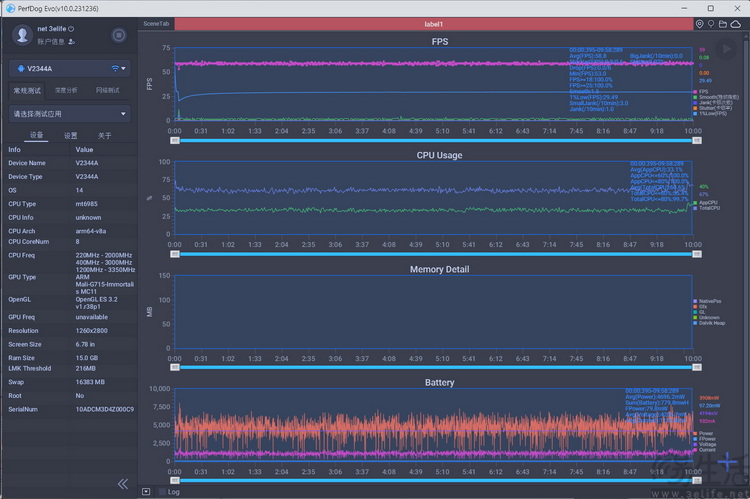750x499 pixels.
Task: Select the 关于 sub-tab
Action: pos(104,136)
